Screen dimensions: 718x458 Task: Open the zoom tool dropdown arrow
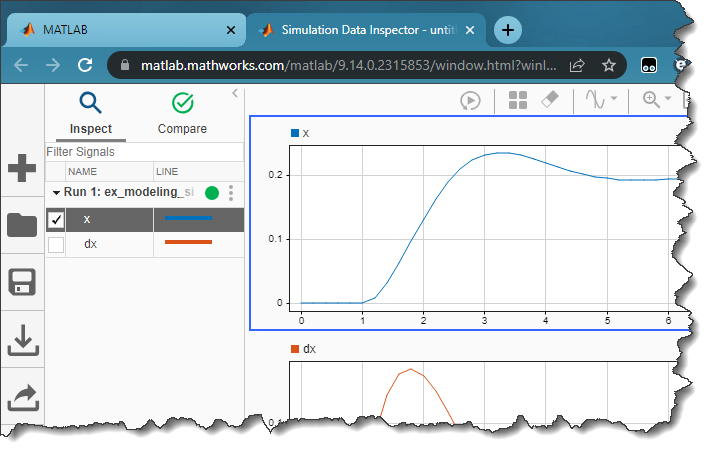click(669, 100)
